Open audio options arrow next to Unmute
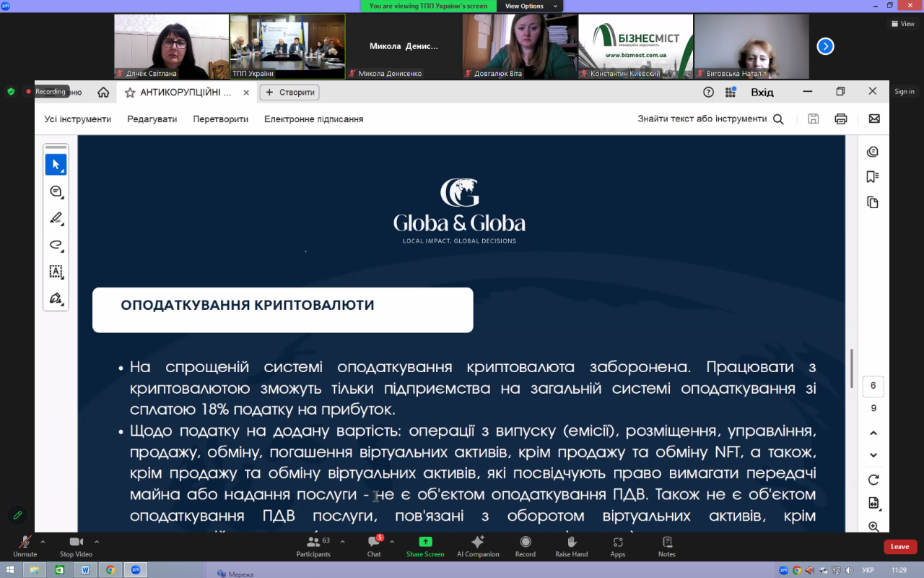924x578 pixels. pos(43,541)
